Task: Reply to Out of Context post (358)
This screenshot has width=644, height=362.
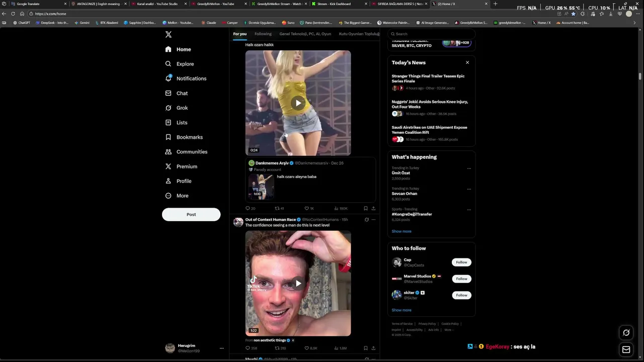Action: point(251,348)
